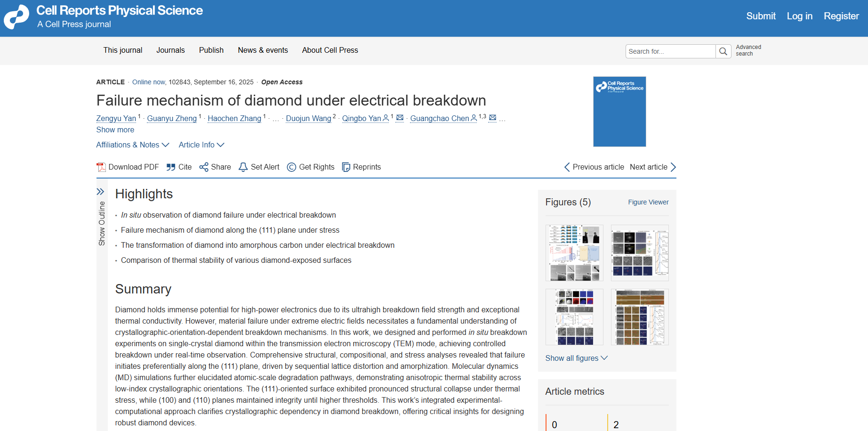Expand Show all figures

click(x=576, y=358)
